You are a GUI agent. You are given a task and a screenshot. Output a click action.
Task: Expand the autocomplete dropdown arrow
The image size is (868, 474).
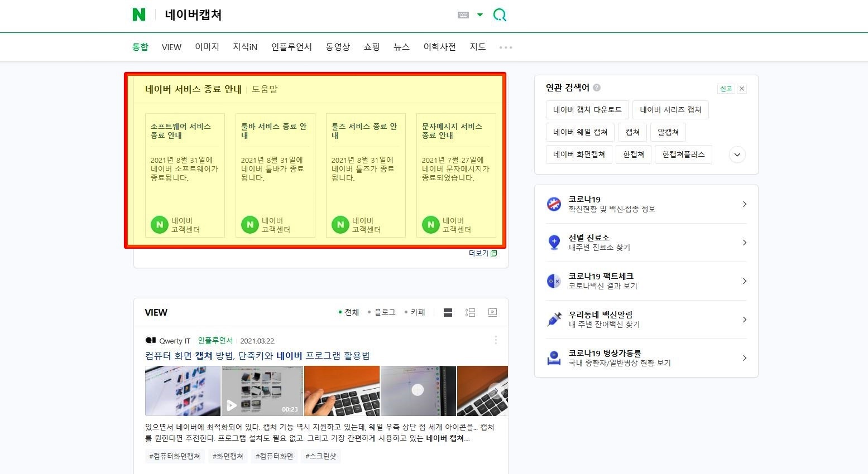(480, 15)
